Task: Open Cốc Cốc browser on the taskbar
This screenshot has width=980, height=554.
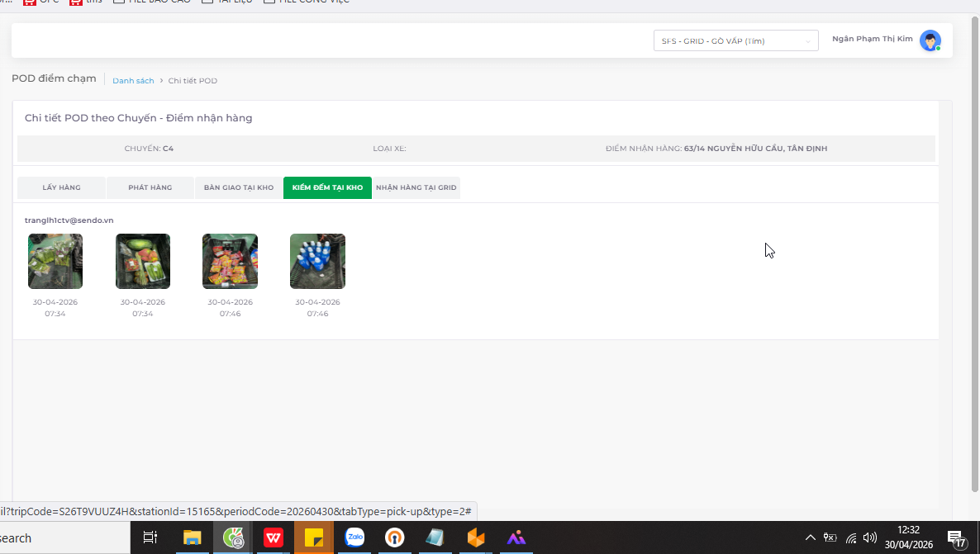Action: click(x=233, y=537)
